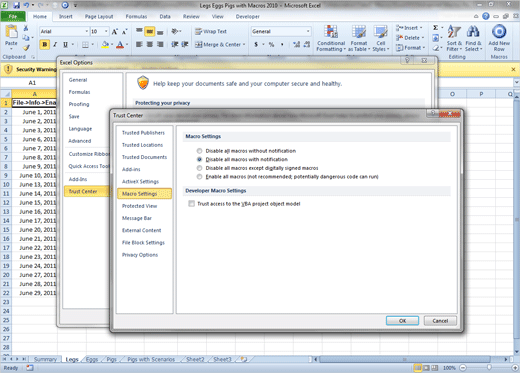This screenshot has height=373, width=520.
Task: Click the Name Box showing A1
Action: point(32,83)
